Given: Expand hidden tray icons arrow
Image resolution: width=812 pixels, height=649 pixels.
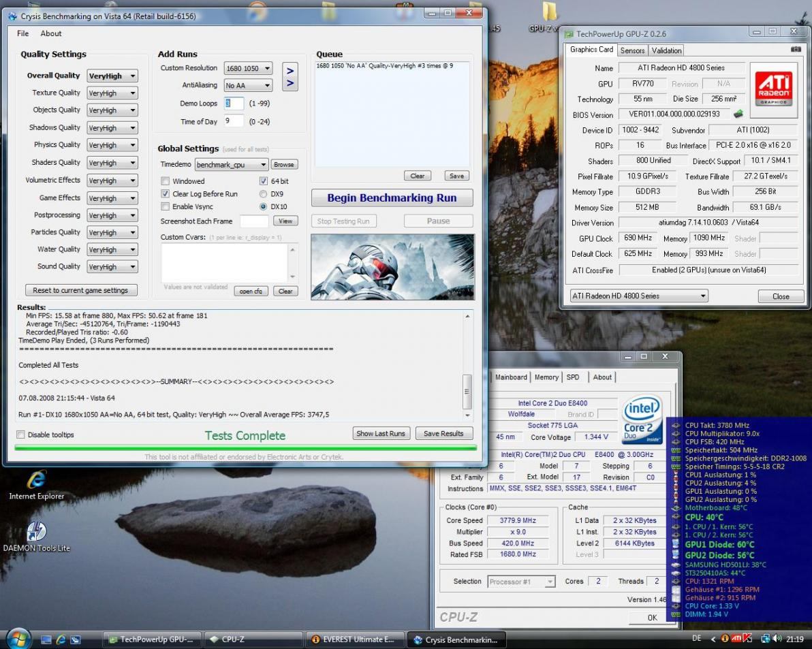Looking at the screenshot, I should point(713,639).
